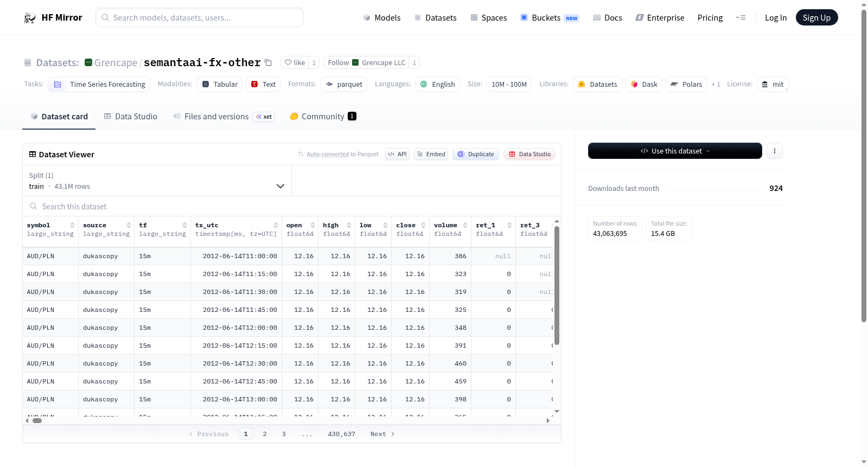
Task: Click the table's horizontal scrollbar thumb
Action: (x=37, y=420)
